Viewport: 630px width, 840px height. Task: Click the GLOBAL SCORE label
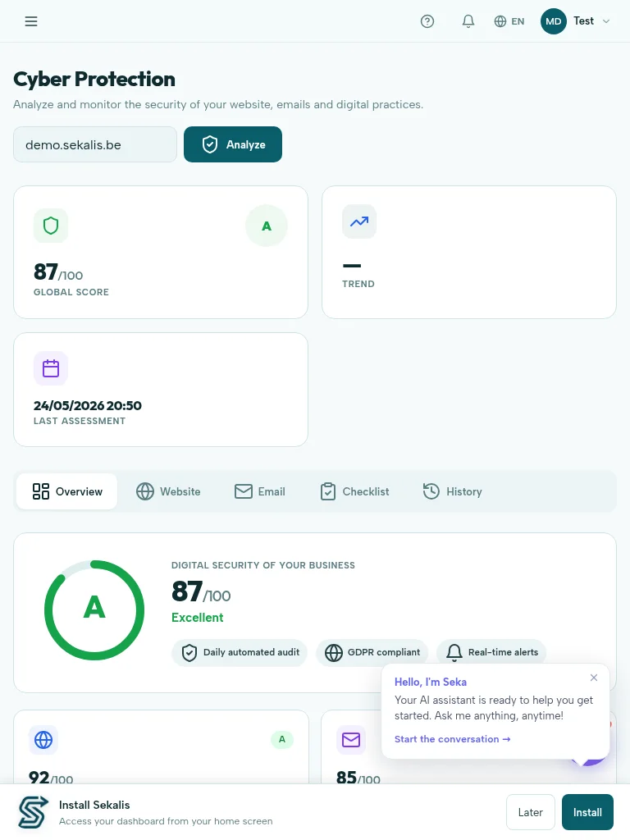tap(71, 292)
